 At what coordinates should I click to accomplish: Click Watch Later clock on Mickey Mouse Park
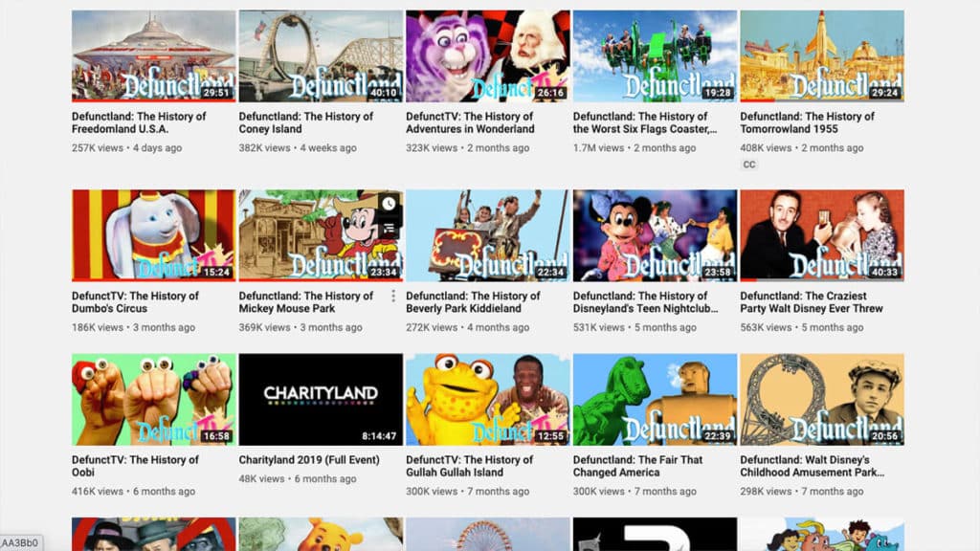pos(389,204)
